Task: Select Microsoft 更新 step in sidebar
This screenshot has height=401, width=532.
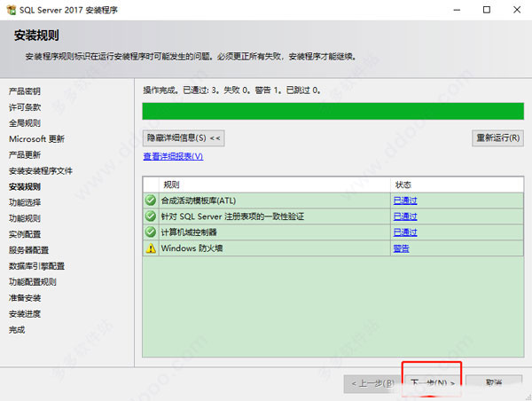Action: tap(36, 139)
